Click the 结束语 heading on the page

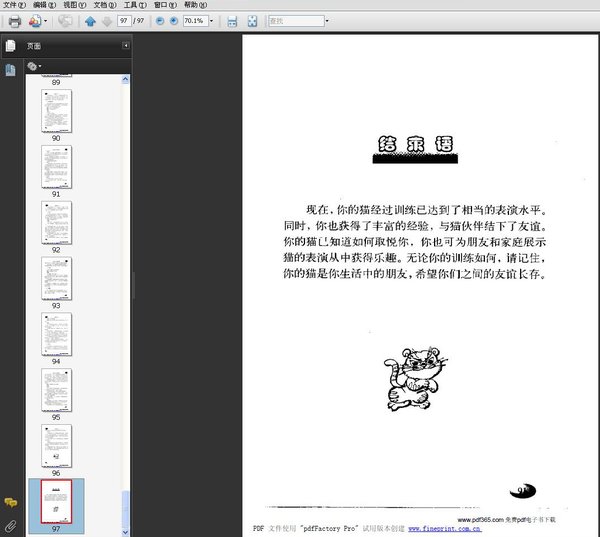point(416,145)
